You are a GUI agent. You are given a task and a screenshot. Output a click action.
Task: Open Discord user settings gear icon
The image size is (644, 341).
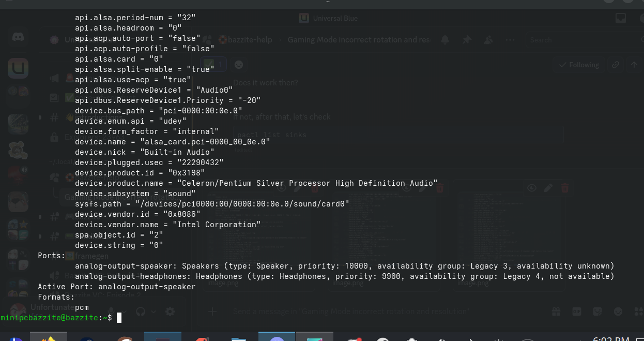(x=170, y=312)
